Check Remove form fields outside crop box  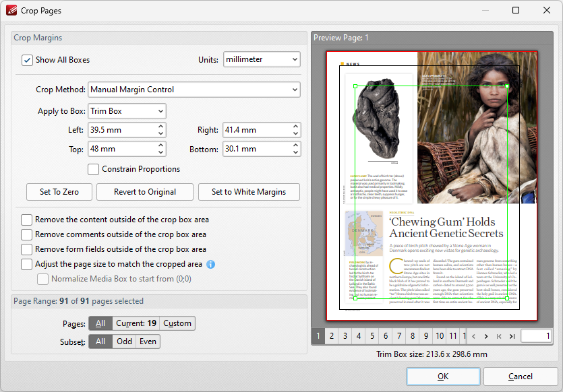pos(26,249)
